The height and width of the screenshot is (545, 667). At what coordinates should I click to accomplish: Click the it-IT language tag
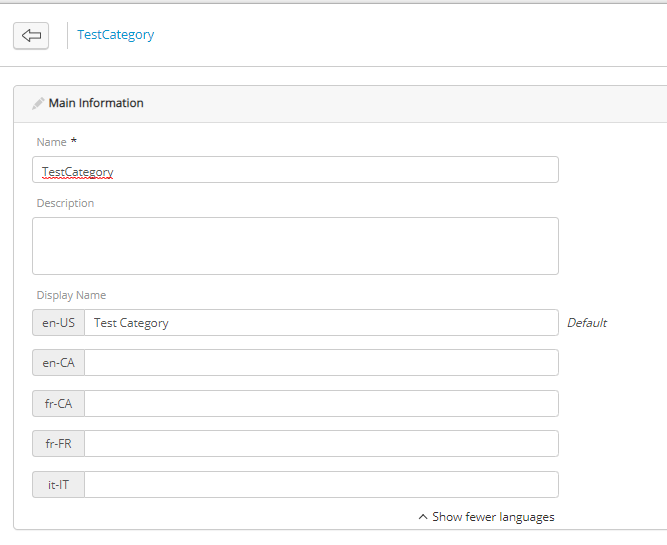click(58, 485)
